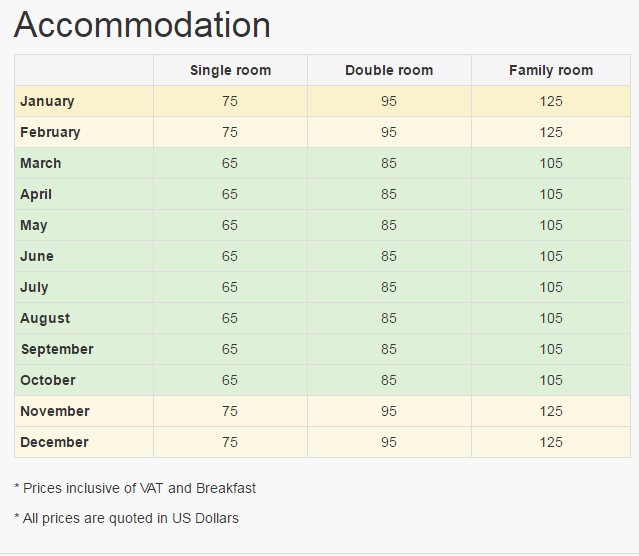Click the July row label

click(35, 287)
